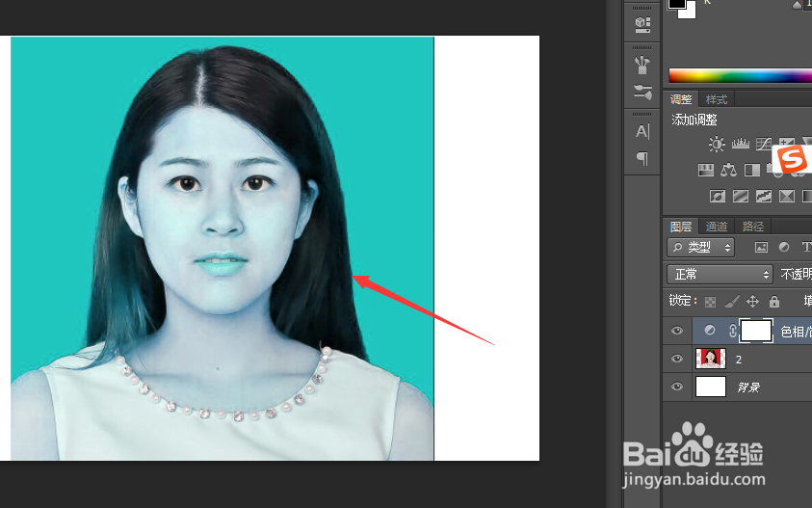Hide layer 2

coord(677,359)
